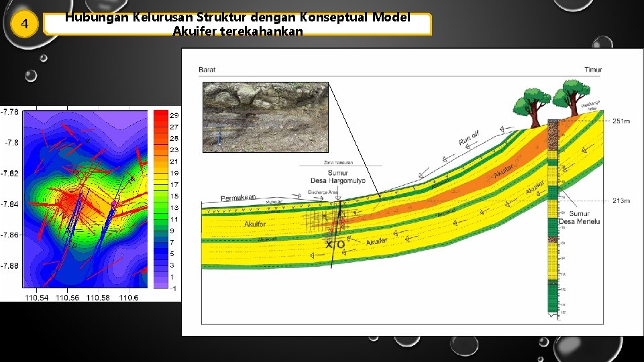Click latitude axis label -7.84
The image size is (644, 362).
[x=9, y=204]
